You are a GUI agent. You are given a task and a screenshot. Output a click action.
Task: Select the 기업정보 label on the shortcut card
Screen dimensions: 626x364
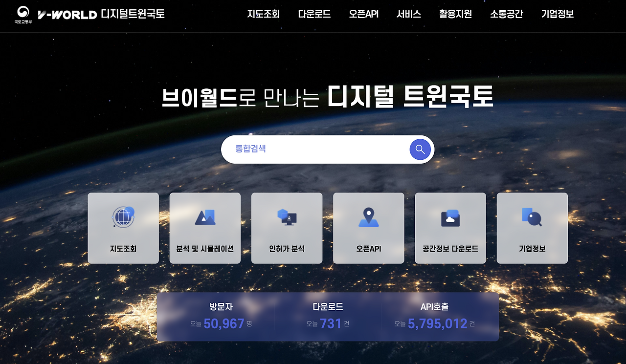pyautogui.click(x=532, y=249)
